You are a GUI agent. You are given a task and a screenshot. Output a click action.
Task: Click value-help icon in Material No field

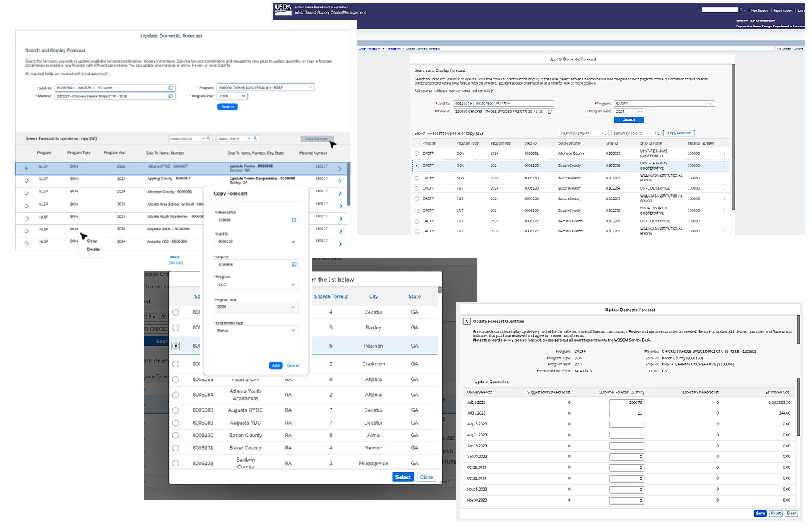[294, 220]
